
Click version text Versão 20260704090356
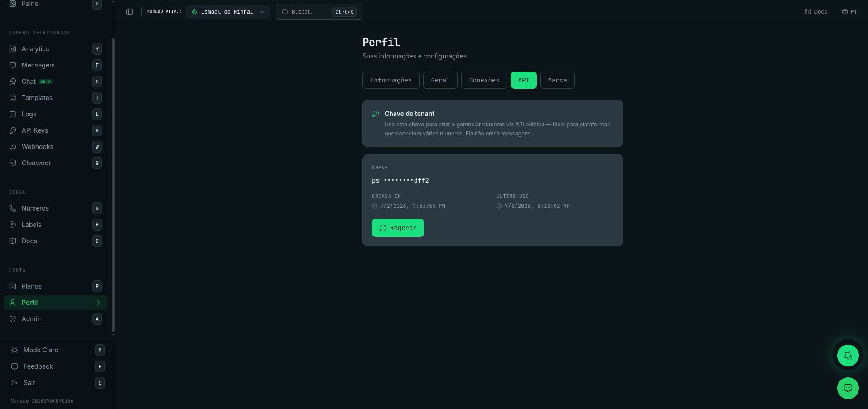point(42,401)
